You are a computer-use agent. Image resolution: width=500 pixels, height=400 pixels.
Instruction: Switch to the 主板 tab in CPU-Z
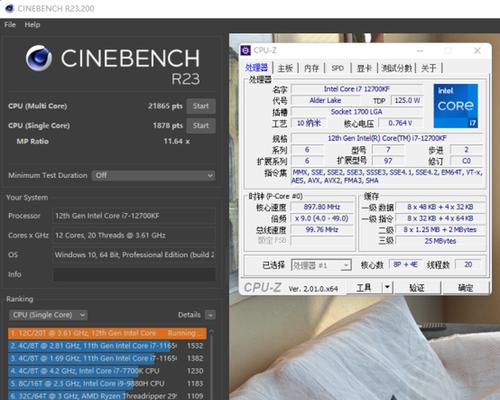pos(285,68)
